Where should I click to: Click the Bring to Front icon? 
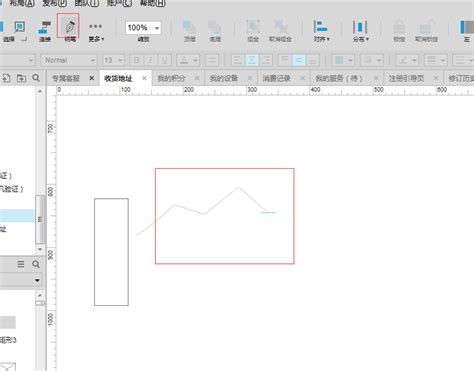pyautogui.click(x=189, y=31)
